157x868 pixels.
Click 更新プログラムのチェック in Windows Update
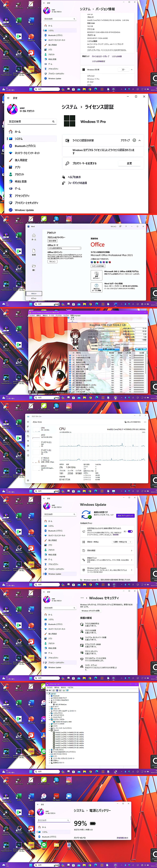(x=125, y=516)
